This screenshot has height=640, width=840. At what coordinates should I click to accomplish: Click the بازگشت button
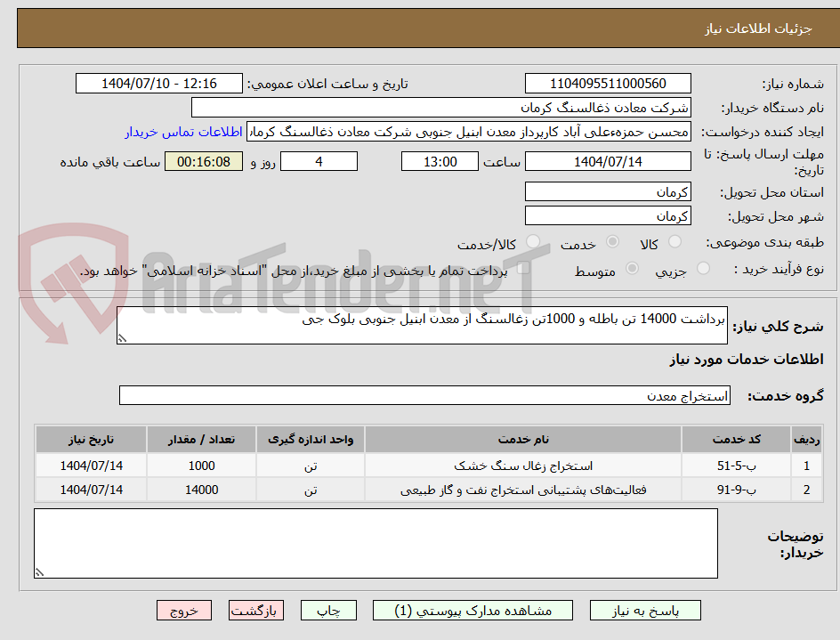pos(255,611)
